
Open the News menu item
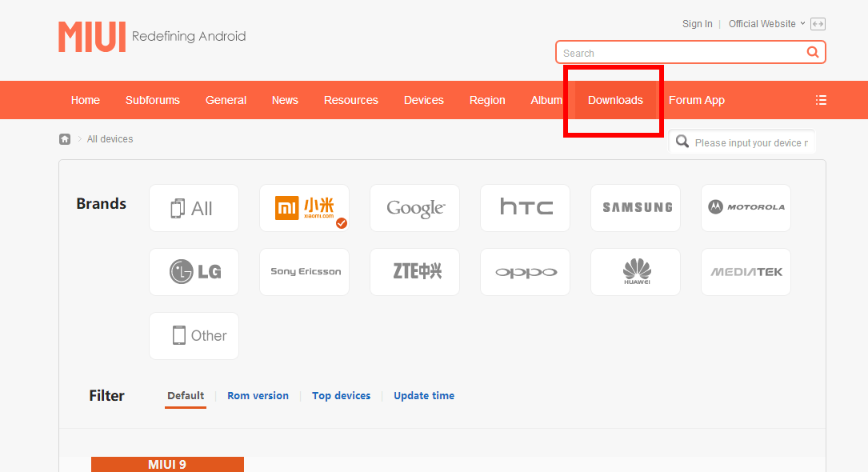coord(285,100)
